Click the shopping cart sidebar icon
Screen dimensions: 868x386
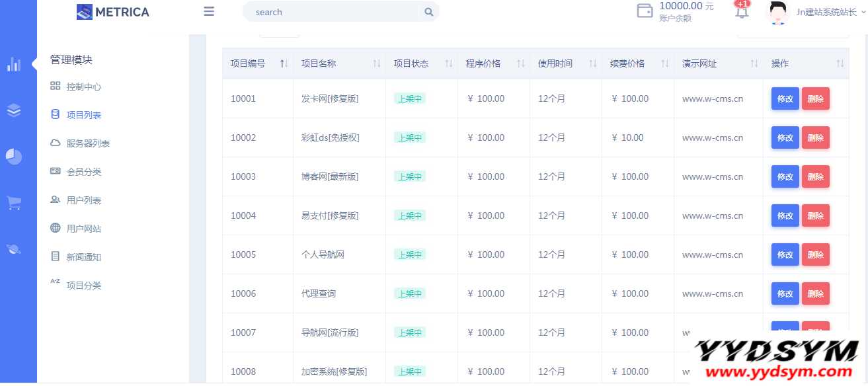pos(14,203)
